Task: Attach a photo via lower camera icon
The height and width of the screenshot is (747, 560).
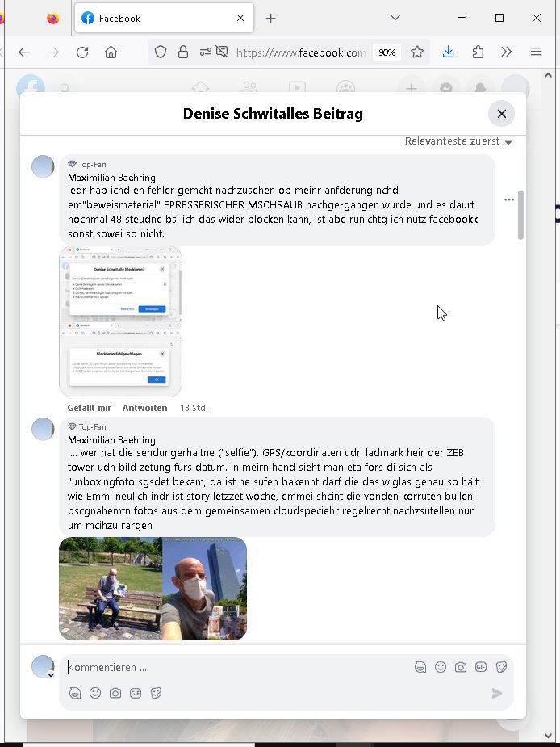Action: click(115, 693)
